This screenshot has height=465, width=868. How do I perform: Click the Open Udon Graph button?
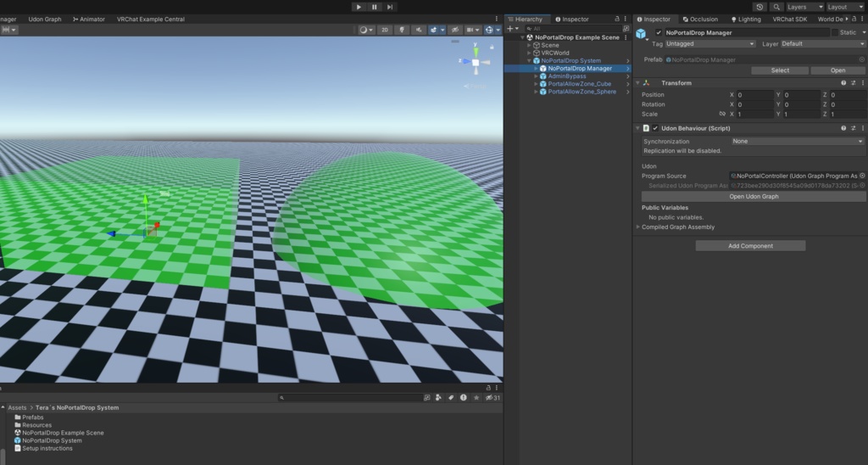pos(754,197)
